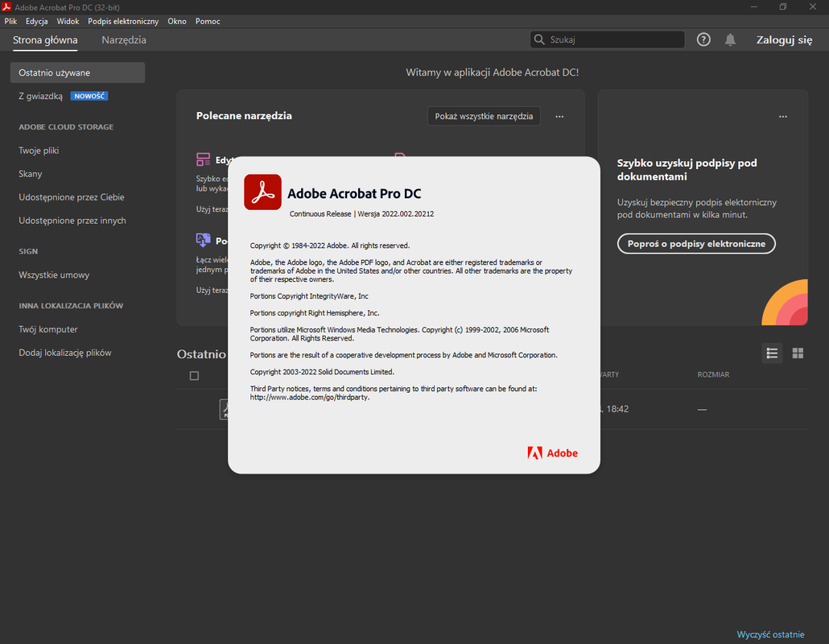Image resolution: width=829 pixels, height=644 pixels.
Task: Click the thirdparty URL text in About dialog
Action: [x=310, y=397]
